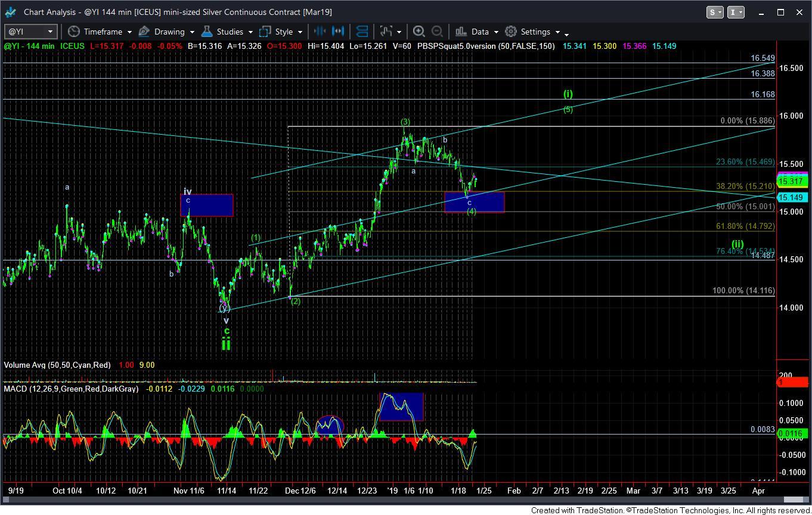The image size is (812, 515).
Task: Open the S symbol-link dropdown
Action: pos(715,12)
